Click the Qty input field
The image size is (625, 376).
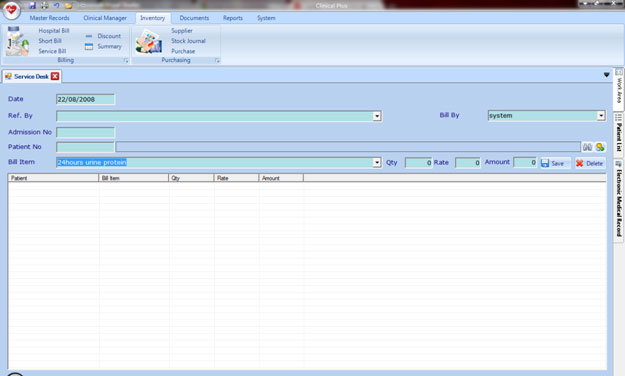click(x=419, y=162)
